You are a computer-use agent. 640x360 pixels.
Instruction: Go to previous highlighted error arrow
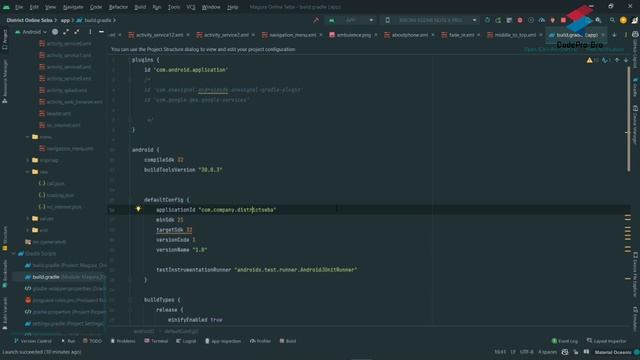tap(617, 60)
